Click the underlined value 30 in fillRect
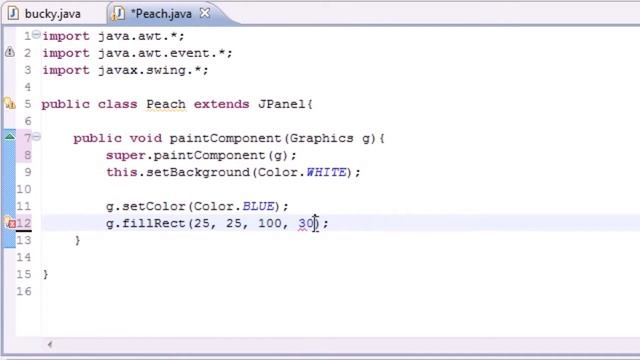Viewport: 640px width, 360px height. (x=306, y=223)
